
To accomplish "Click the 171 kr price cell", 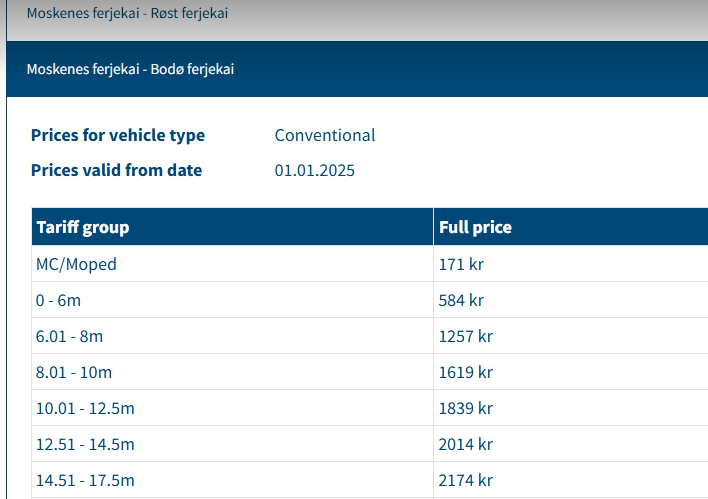I will point(460,264).
